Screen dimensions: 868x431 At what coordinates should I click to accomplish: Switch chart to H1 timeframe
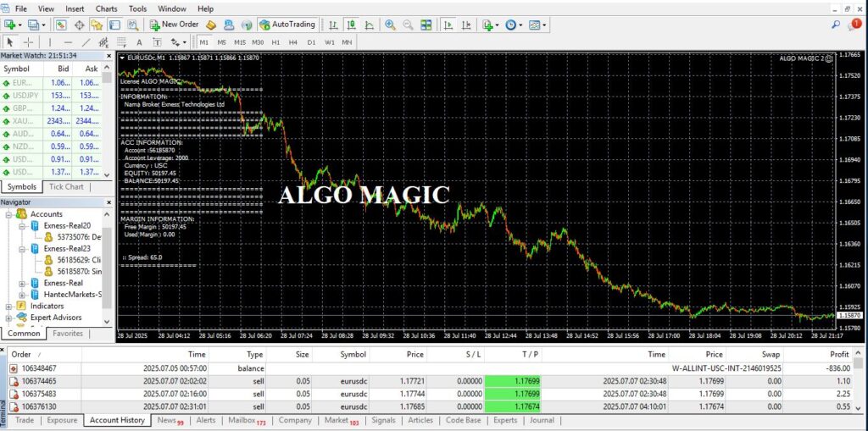click(x=275, y=41)
